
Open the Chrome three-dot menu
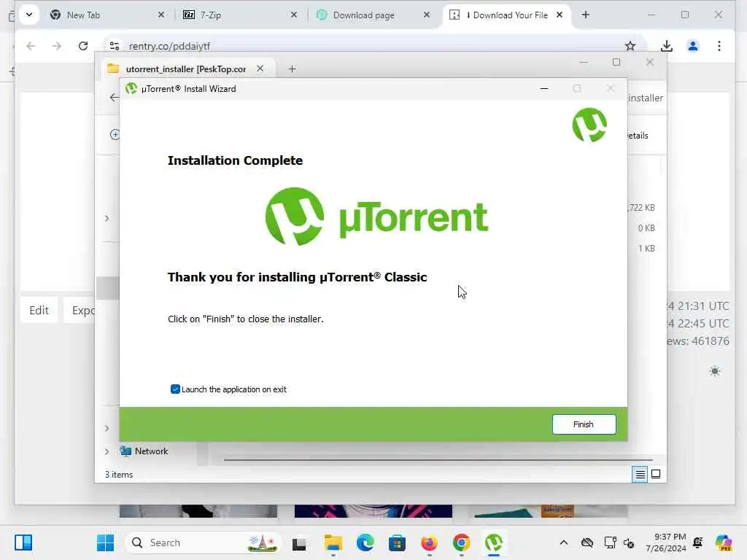pyautogui.click(x=719, y=46)
